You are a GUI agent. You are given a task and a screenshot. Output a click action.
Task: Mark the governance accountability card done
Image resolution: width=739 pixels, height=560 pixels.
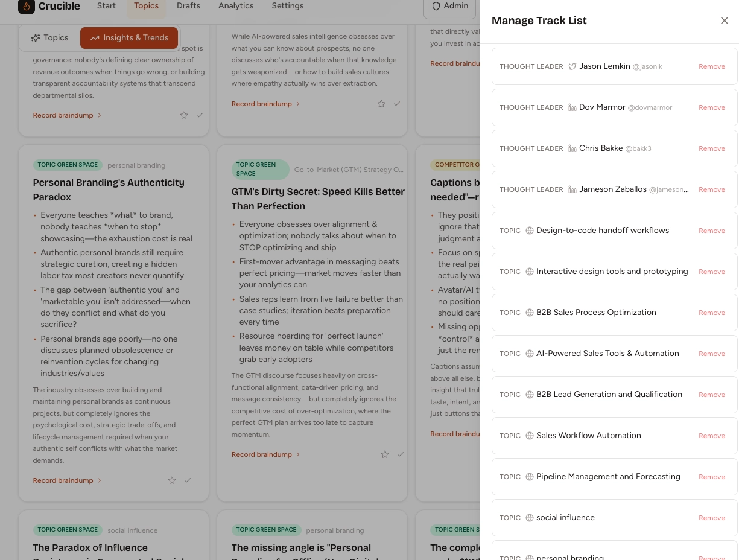(x=200, y=115)
